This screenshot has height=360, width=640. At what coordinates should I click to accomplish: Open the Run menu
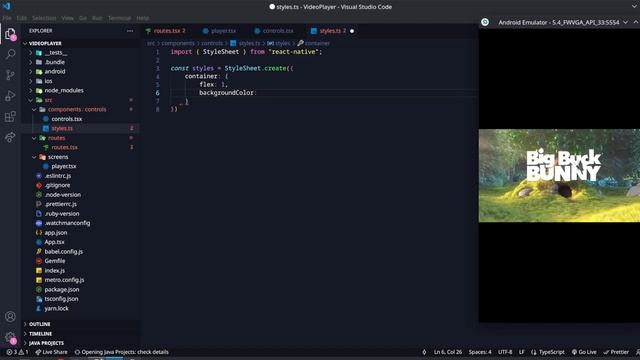pos(97,18)
